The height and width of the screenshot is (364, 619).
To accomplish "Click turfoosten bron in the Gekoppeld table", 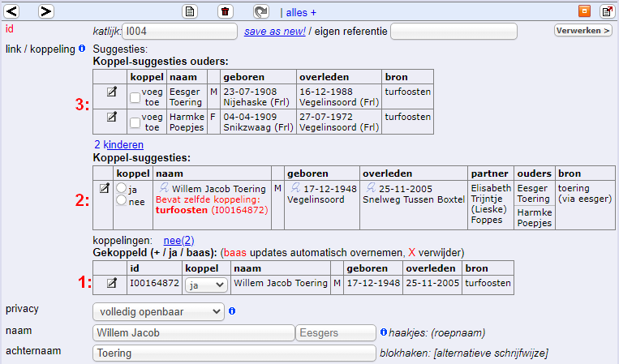I will (488, 283).
